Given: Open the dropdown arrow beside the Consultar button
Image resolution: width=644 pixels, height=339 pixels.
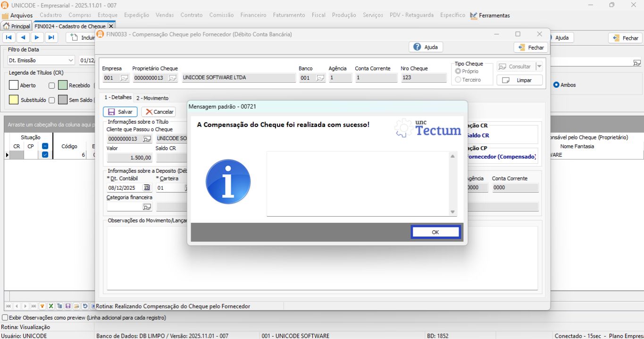Looking at the screenshot, I should click(x=539, y=67).
